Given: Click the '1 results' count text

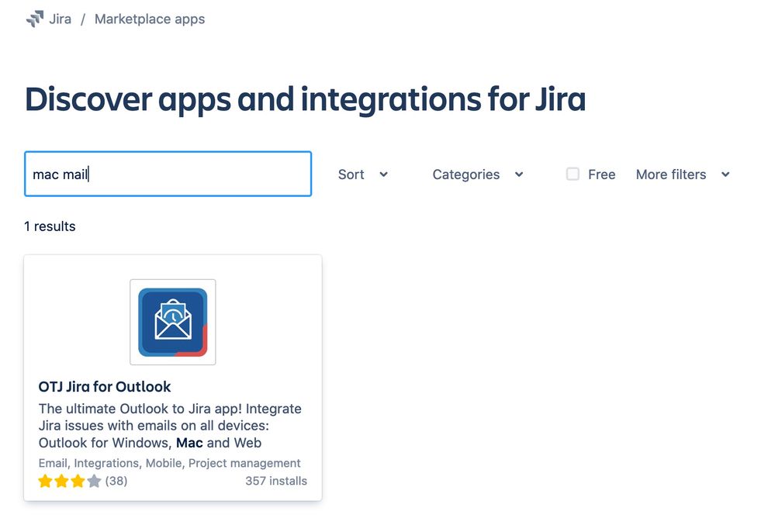Looking at the screenshot, I should (x=50, y=226).
